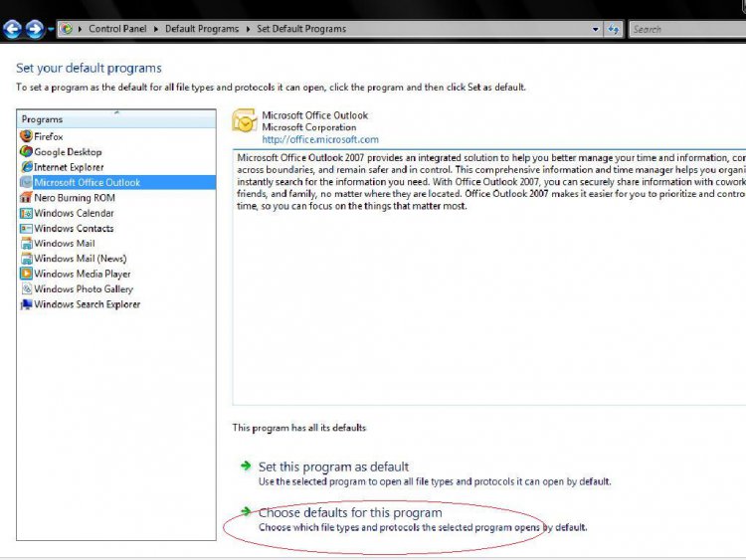Click green arrow beside Set this program as default
Image resolution: width=746 pixels, height=560 pixels.
(246, 466)
